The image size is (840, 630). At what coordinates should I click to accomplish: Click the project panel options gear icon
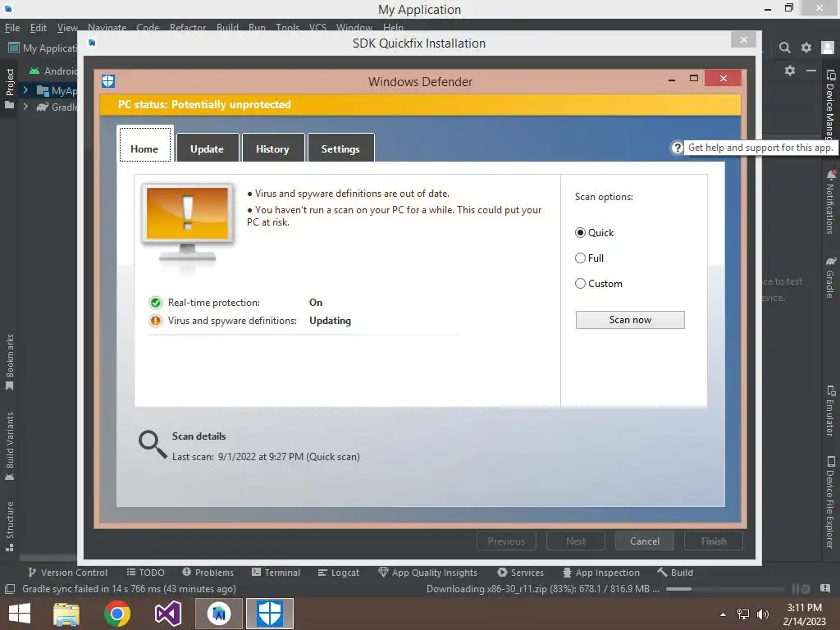790,71
